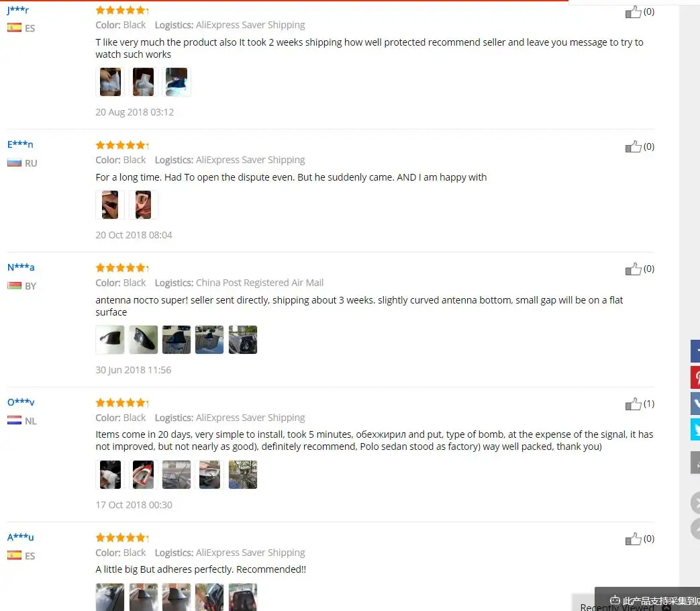Open reviewer profile E***n
The height and width of the screenshot is (611, 700).
coord(20,144)
